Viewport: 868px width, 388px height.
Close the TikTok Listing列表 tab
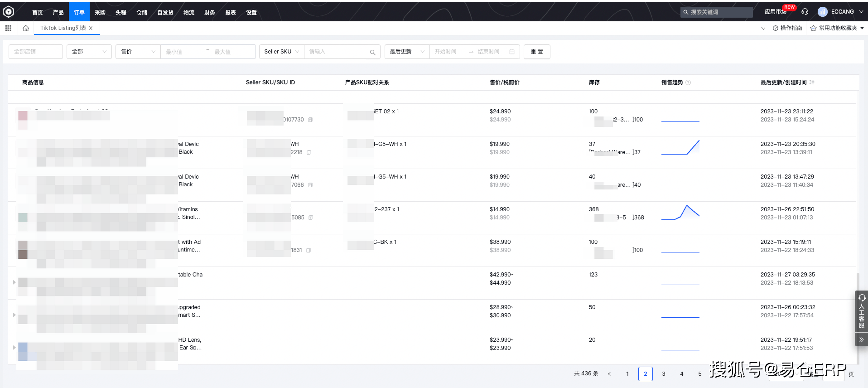(91, 28)
